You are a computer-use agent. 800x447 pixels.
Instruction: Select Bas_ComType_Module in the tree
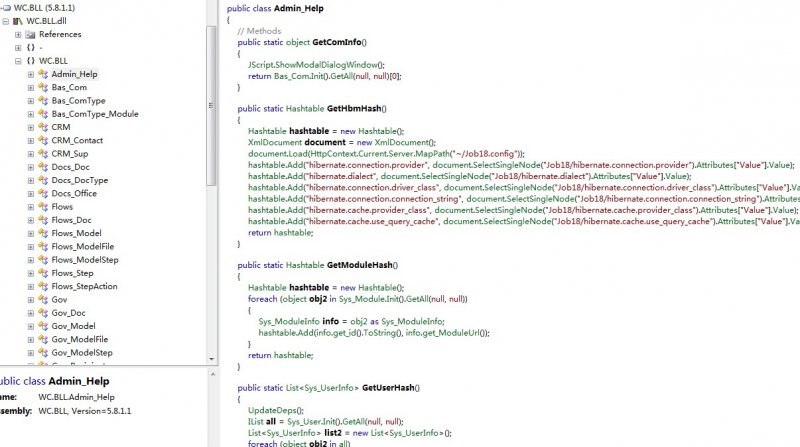95,114
